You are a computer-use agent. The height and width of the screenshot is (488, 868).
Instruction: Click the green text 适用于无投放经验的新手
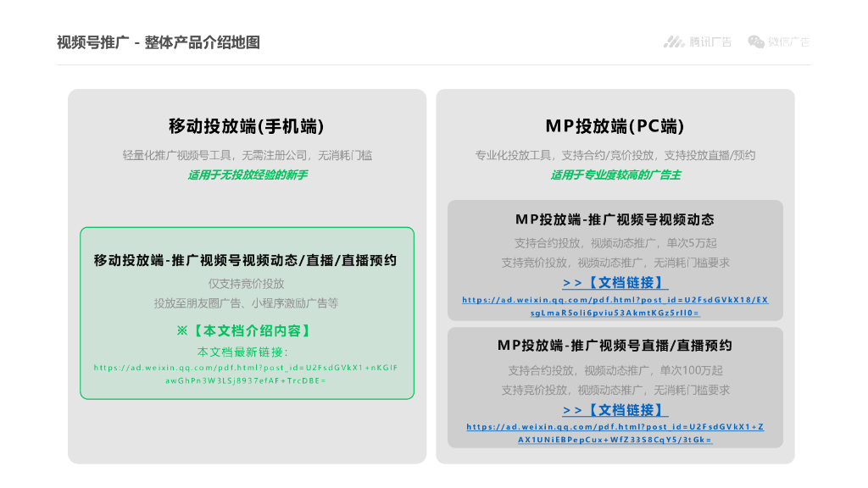tap(247, 175)
